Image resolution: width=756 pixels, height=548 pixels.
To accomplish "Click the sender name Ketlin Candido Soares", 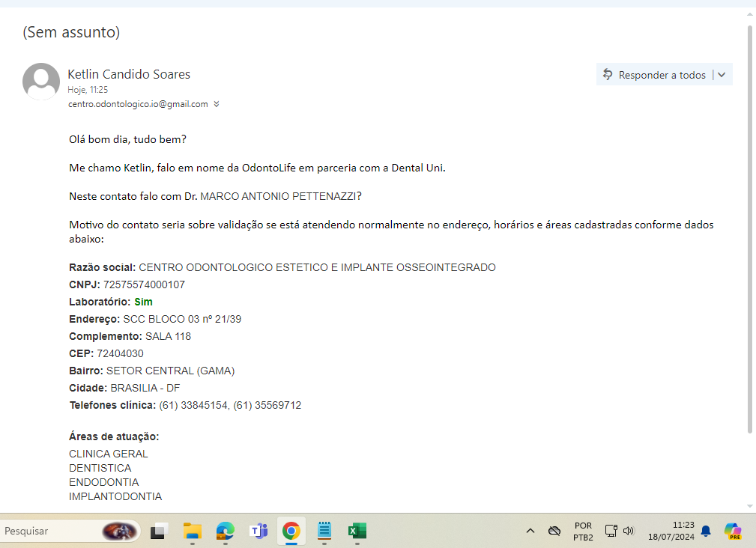I will coord(129,74).
